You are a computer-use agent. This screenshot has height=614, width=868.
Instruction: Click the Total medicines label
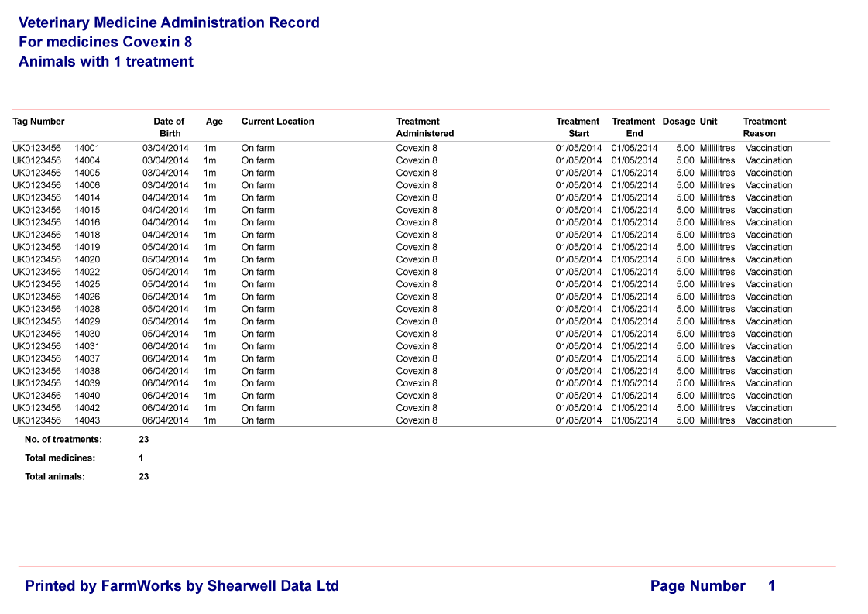pos(60,458)
